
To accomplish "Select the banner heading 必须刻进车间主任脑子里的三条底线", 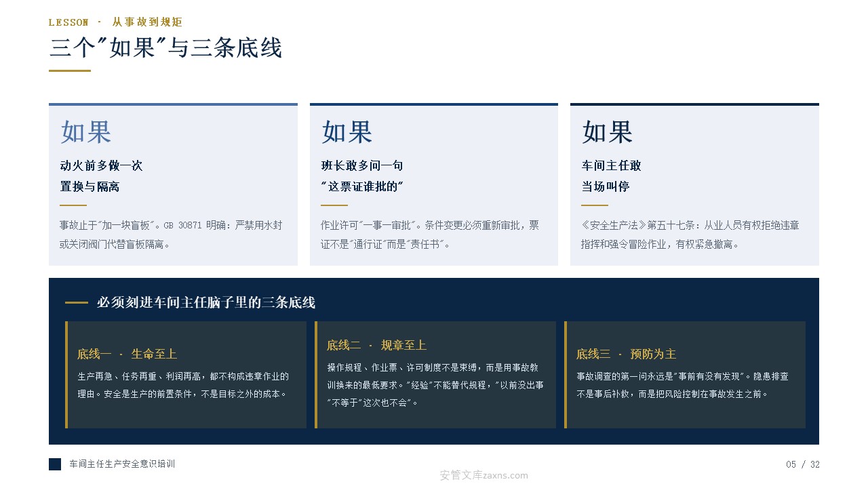I will (x=206, y=303).
